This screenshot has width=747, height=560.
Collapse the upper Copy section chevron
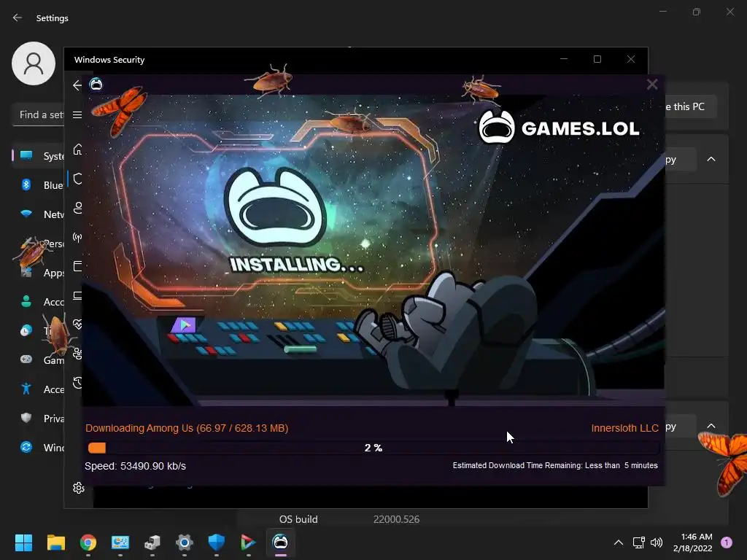coord(711,159)
